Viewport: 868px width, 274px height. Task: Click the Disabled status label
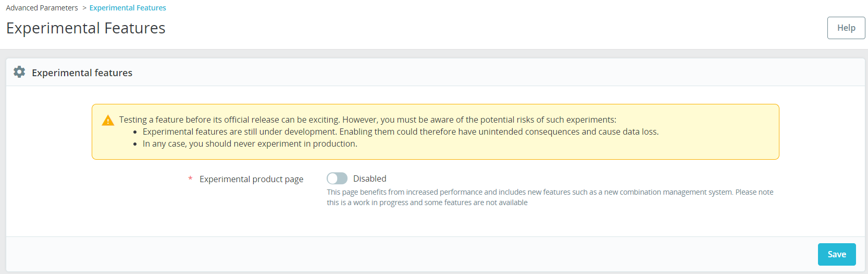(369, 178)
